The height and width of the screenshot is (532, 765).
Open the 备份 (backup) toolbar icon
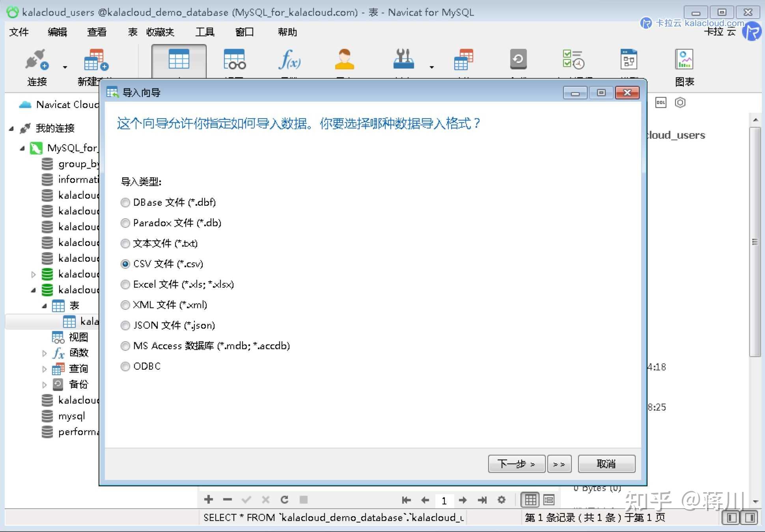pyautogui.click(x=518, y=59)
